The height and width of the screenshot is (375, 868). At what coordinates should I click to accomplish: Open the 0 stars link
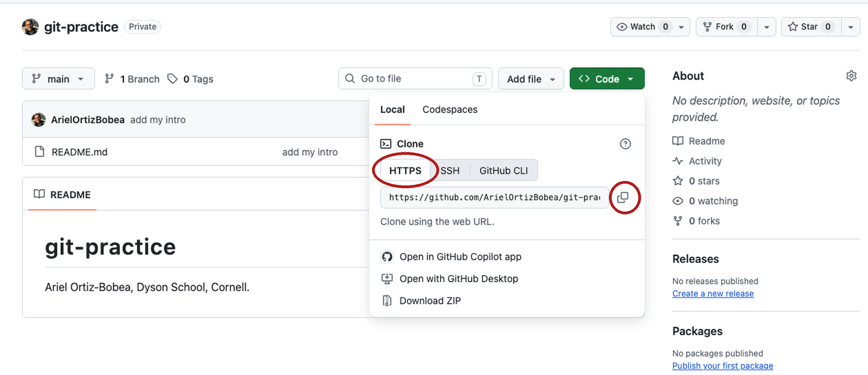pyautogui.click(x=696, y=181)
